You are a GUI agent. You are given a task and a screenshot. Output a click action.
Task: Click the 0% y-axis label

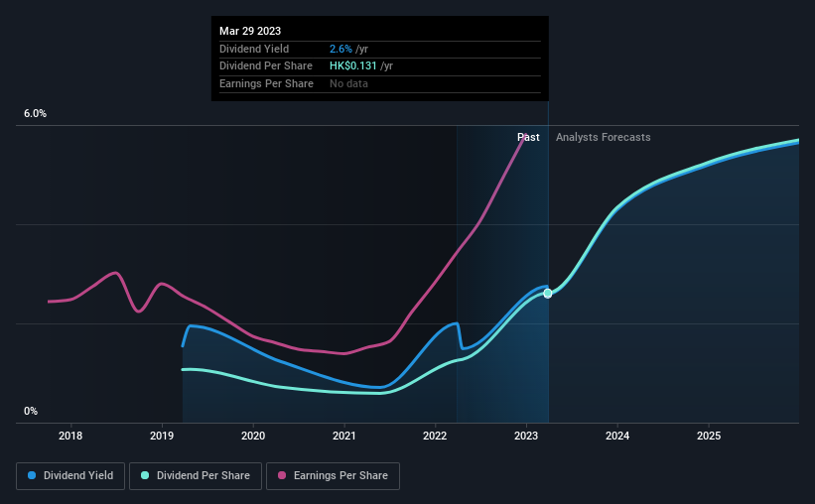(31, 411)
